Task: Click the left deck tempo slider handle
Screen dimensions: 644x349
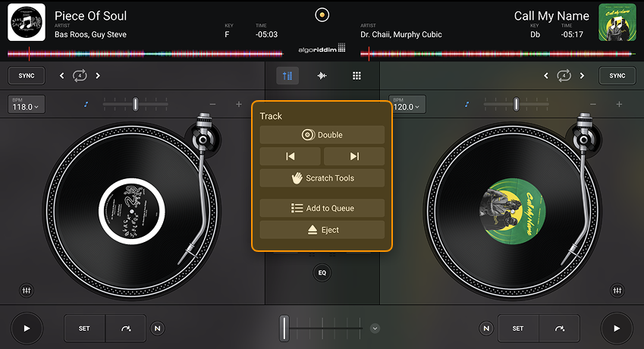Action: point(135,104)
